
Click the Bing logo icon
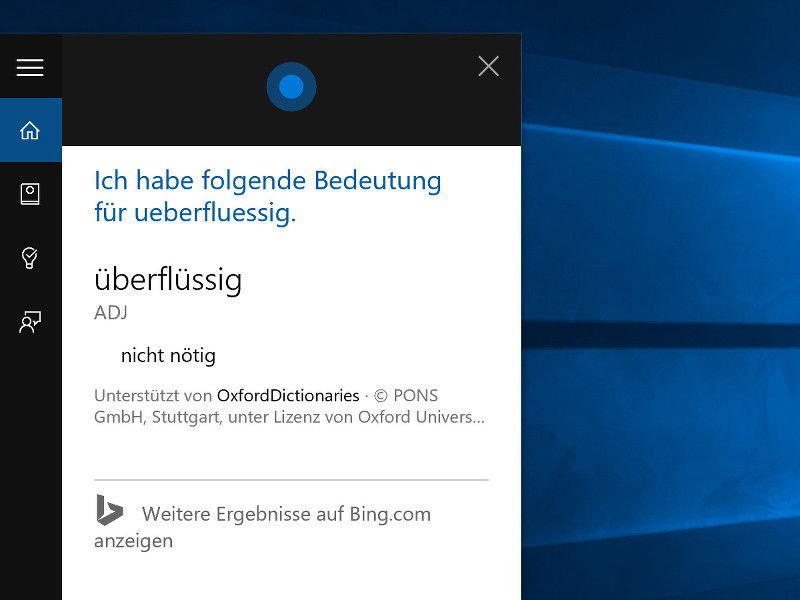[110, 510]
